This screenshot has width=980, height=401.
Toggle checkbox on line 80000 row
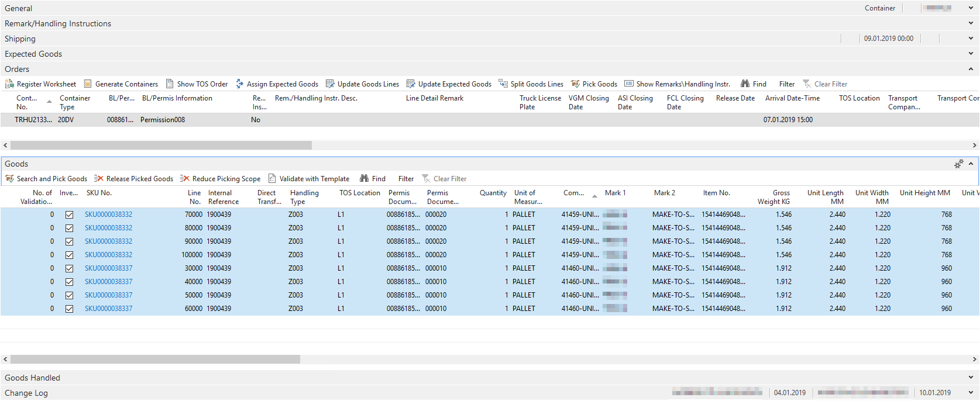pos(69,228)
